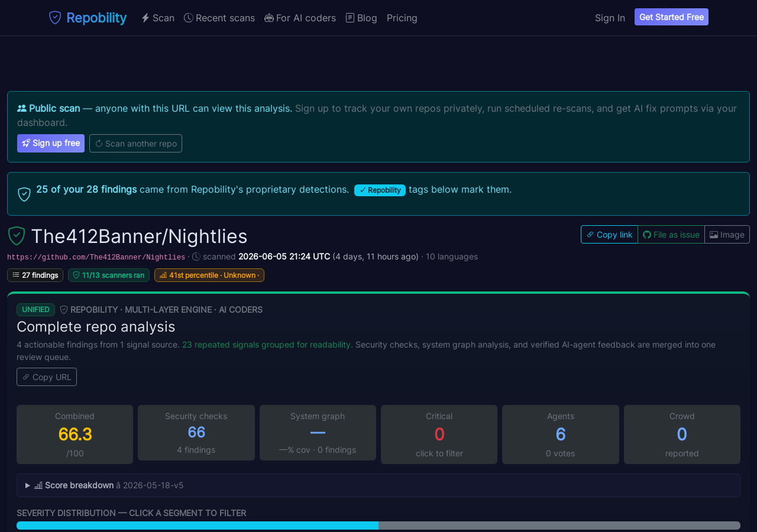Open the Scan page with lightning icon
The height and width of the screenshot is (532, 757).
tap(158, 18)
